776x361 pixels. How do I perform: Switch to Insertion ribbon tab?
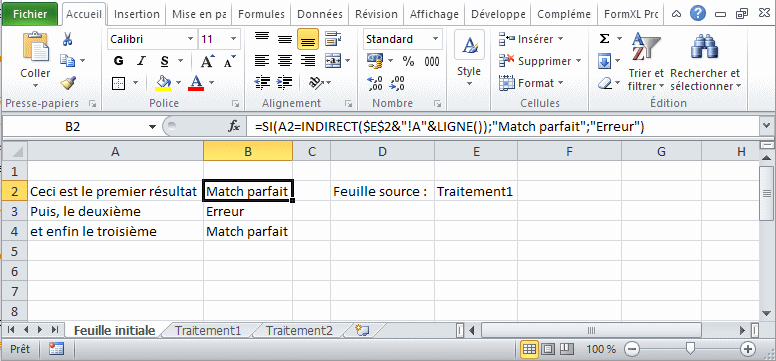[x=137, y=14]
